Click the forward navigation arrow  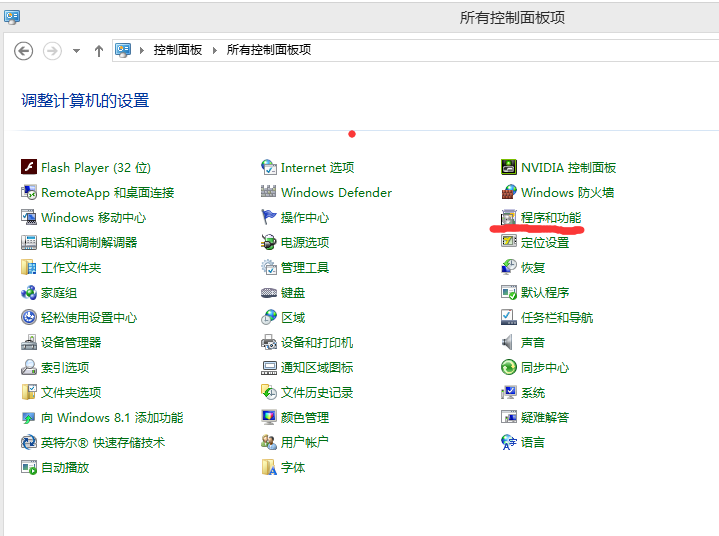click(52, 50)
